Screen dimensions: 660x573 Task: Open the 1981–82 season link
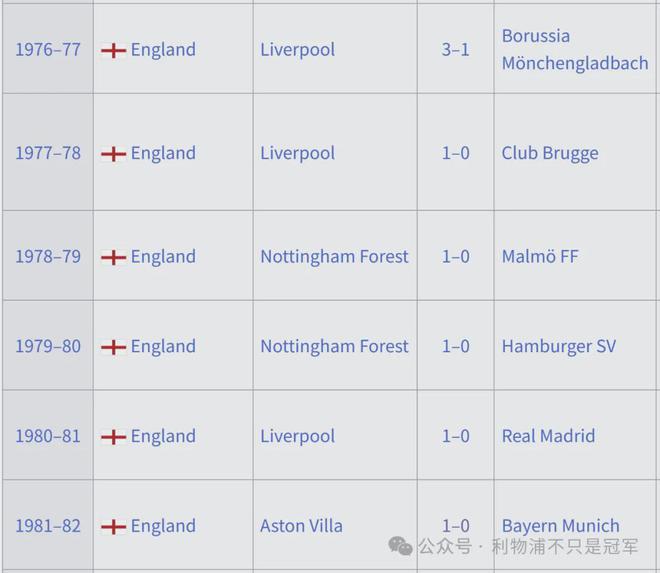coord(48,527)
